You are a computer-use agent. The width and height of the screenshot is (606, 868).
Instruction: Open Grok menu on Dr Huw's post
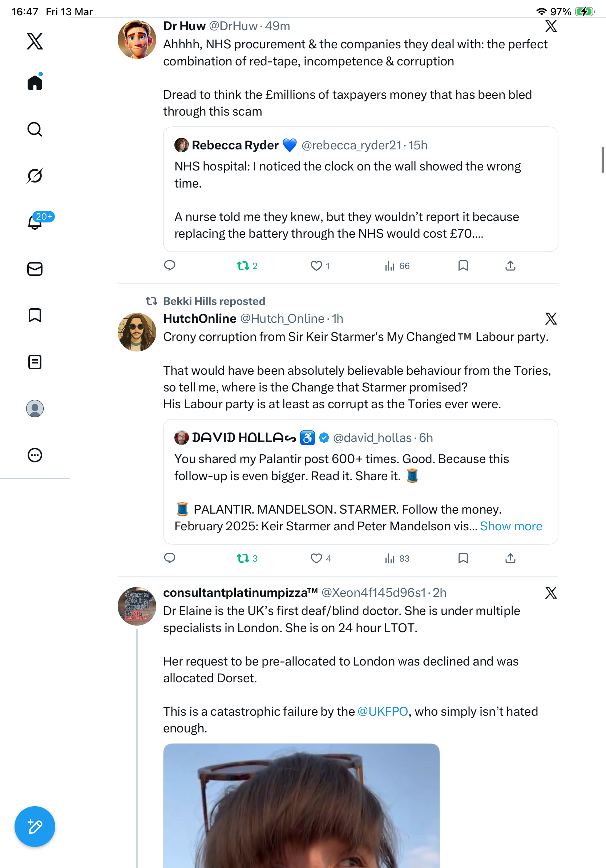click(x=551, y=26)
